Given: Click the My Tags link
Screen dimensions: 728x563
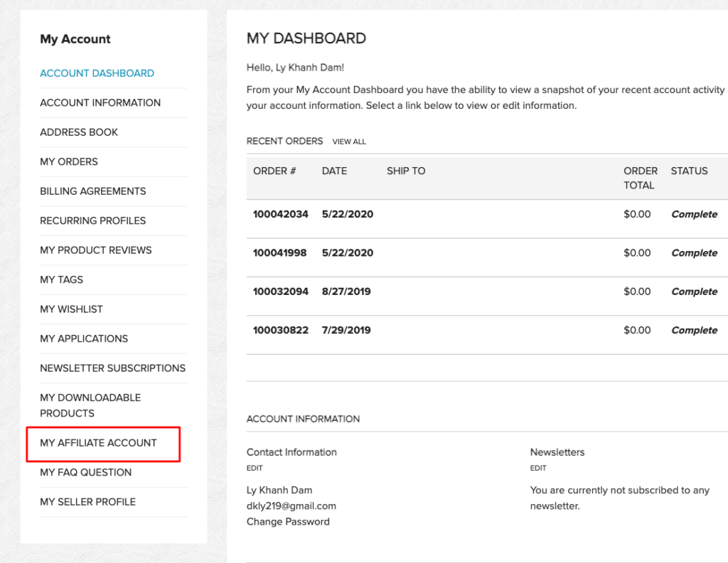Looking at the screenshot, I should coord(61,279).
